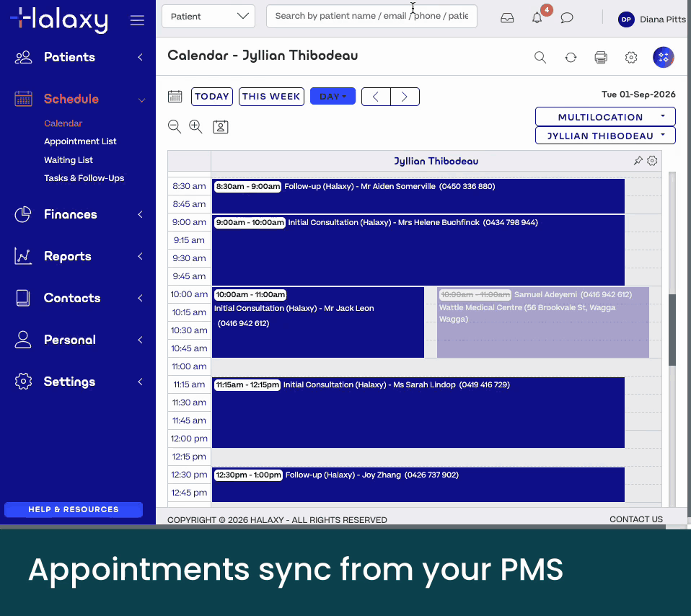This screenshot has width=691, height=616.
Task: Click the Diana Pitts username
Action: coord(663,19)
